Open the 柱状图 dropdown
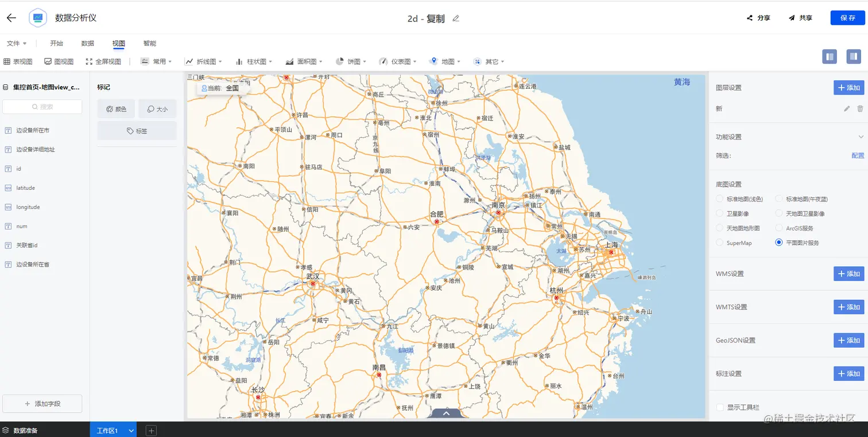Viewport: 868px width, 437px height. point(253,61)
